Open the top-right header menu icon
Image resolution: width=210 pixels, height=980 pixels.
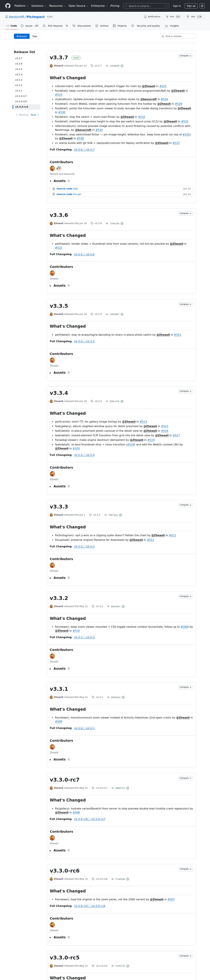[x=202, y=6]
